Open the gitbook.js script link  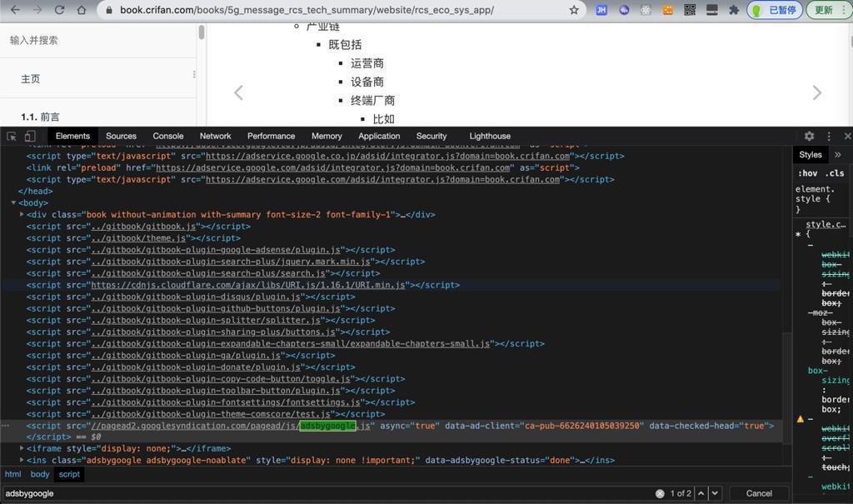pos(143,227)
